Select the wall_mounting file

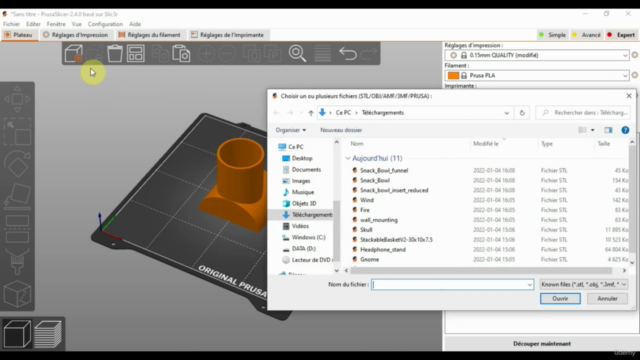(378, 220)
